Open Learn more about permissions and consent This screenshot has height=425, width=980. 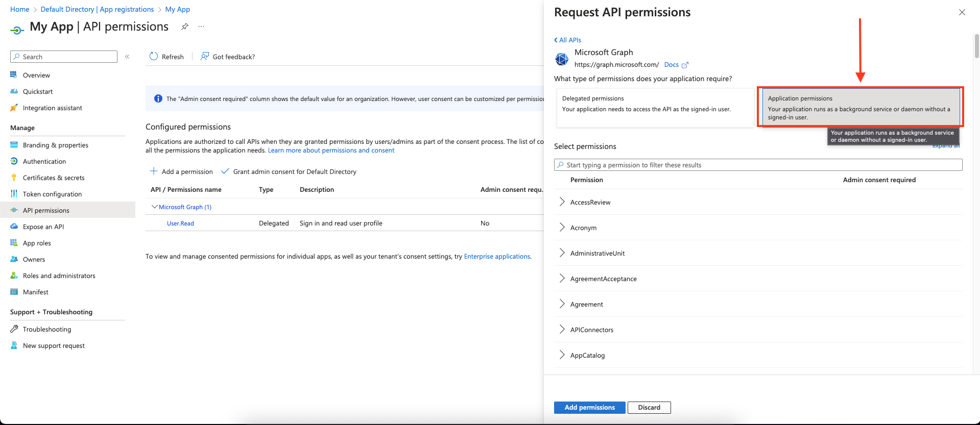[331, 150]
